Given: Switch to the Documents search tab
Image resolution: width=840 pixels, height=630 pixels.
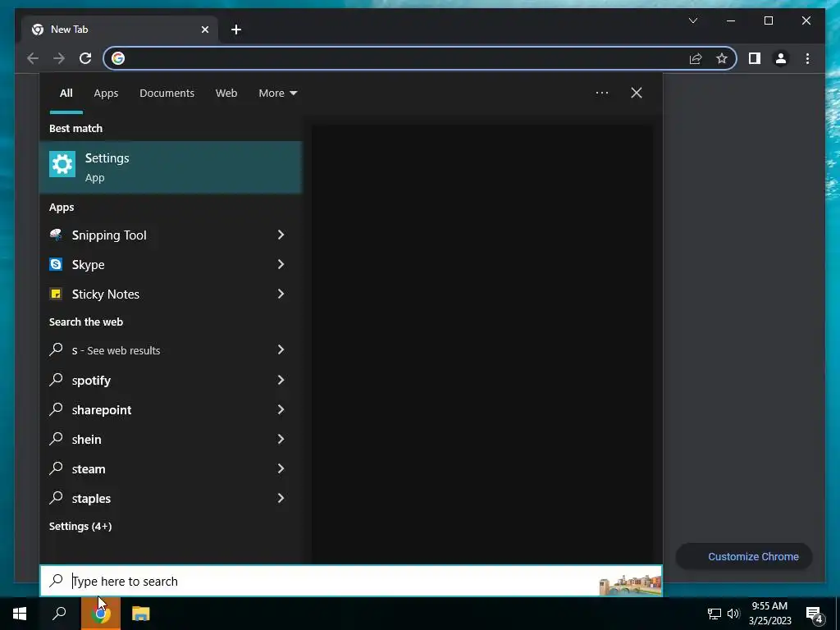Looking at the screenshot, I should tap(167, 94).
